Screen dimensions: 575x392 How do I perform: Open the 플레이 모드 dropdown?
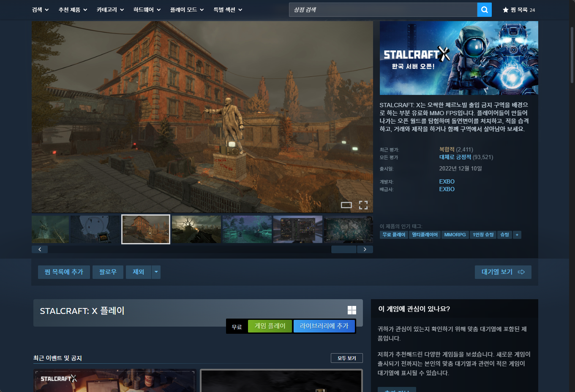(187, 10)
